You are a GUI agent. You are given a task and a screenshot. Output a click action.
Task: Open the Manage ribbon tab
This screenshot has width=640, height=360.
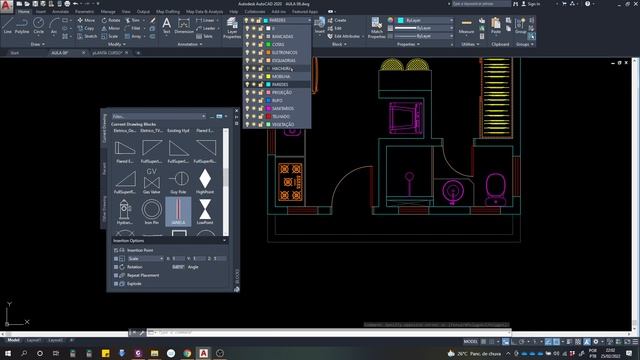(108, 12)
